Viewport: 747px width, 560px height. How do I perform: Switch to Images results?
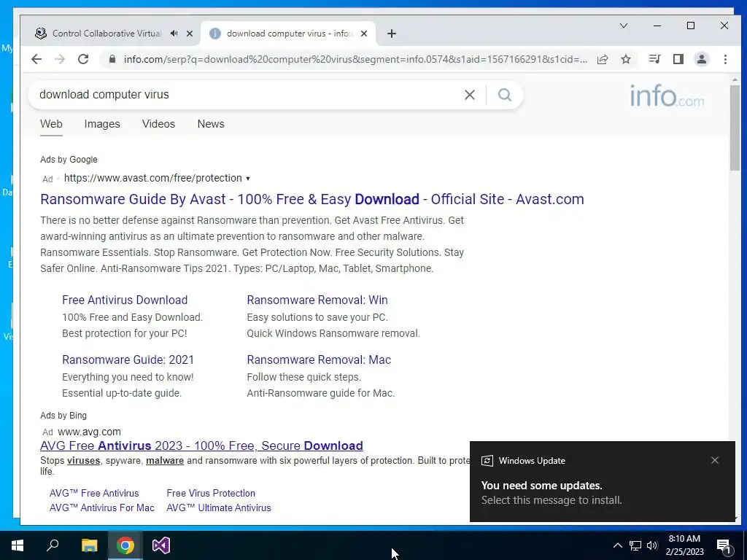click(x=102, y=124)
